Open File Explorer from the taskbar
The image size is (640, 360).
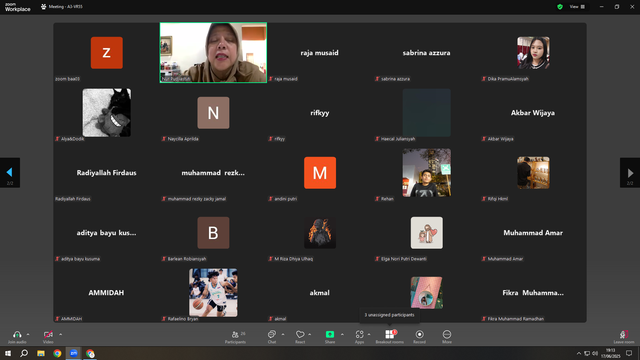[41, 353]
